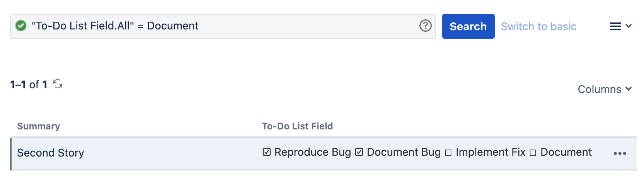644x179 pixels.
Task: Click the chevron beside the hamburger icon
Action: click(629, 26)
